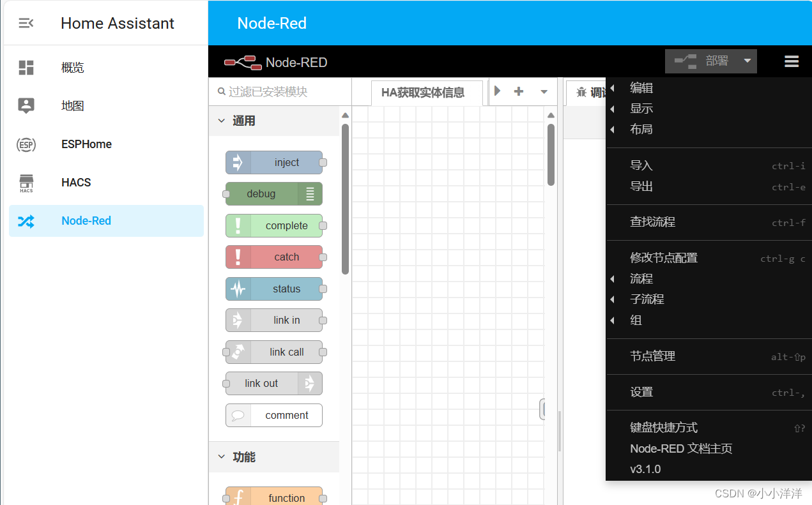Click the palette scroll up arrow

point(345,116)
